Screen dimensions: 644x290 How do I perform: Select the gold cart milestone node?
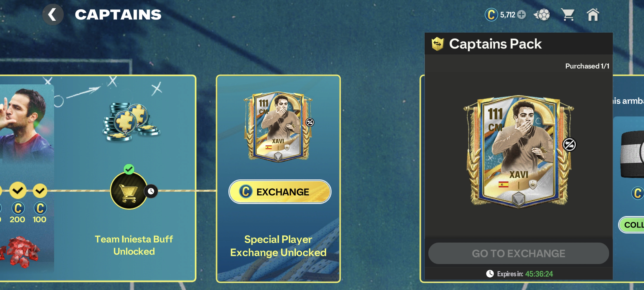coord(129,191)
